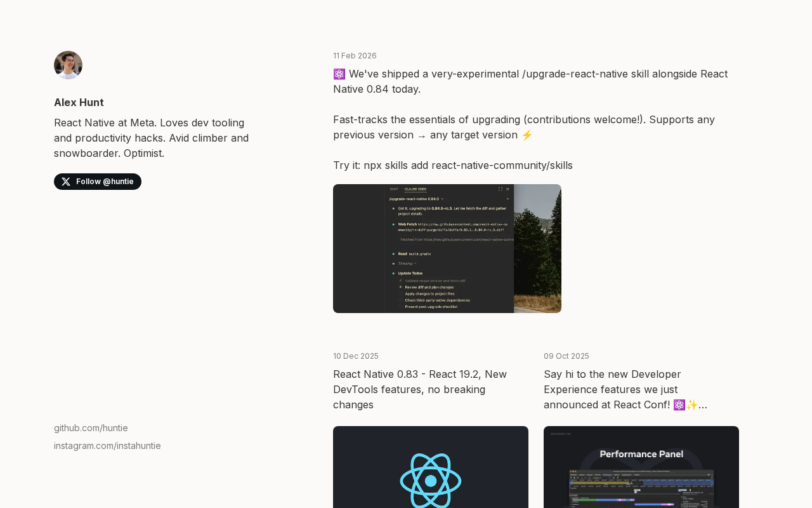Click Alex Hunt's profile avatar
This screenshot has height=508, width=812.
click(x=68, y=65)
